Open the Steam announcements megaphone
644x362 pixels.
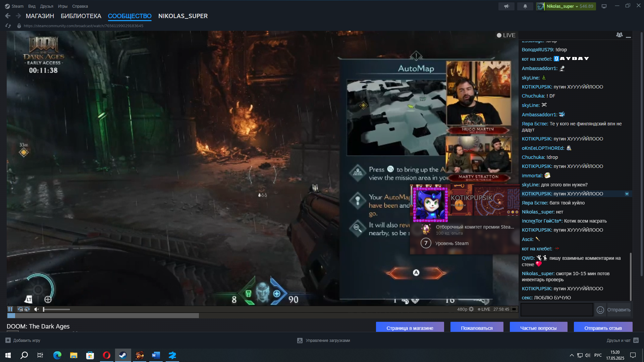[x=506, y=6]
